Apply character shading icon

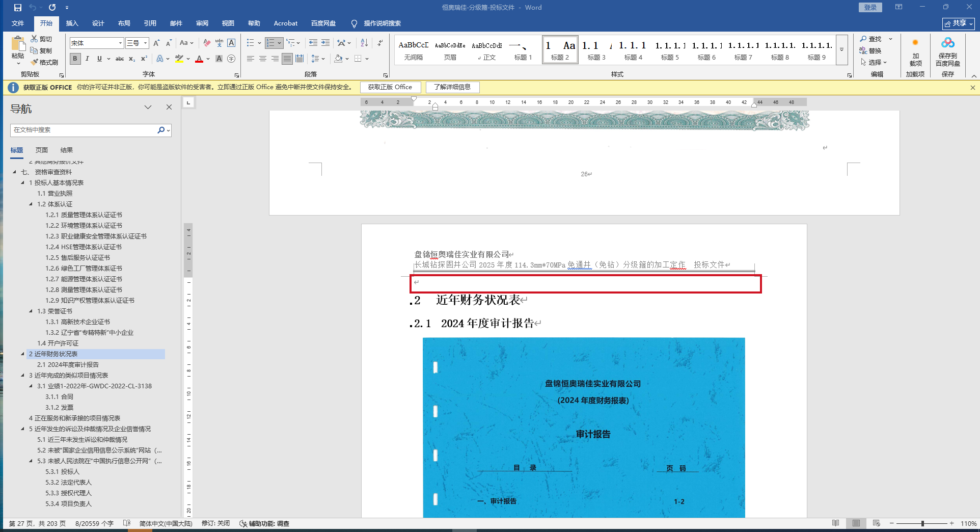(219, 59)
